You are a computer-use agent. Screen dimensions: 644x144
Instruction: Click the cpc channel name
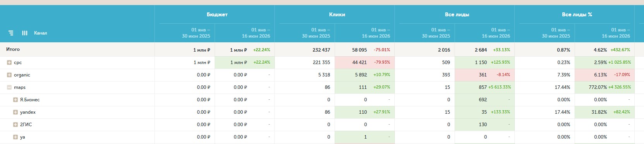pyautogui.click(x=18, y=62)
